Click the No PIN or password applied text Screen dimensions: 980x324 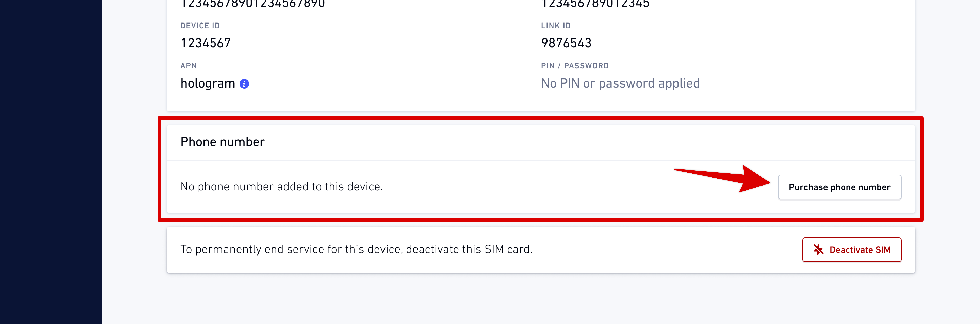point(620,83)
